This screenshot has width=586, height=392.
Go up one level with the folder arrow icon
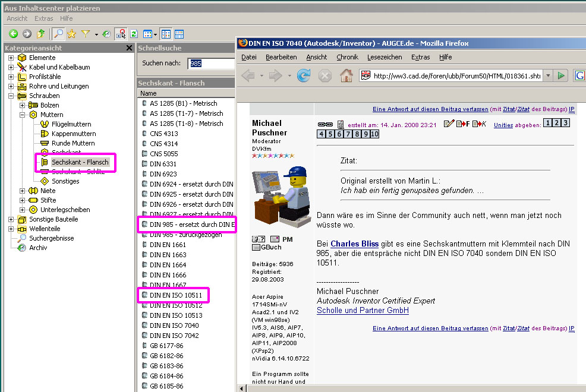[41, 34]
